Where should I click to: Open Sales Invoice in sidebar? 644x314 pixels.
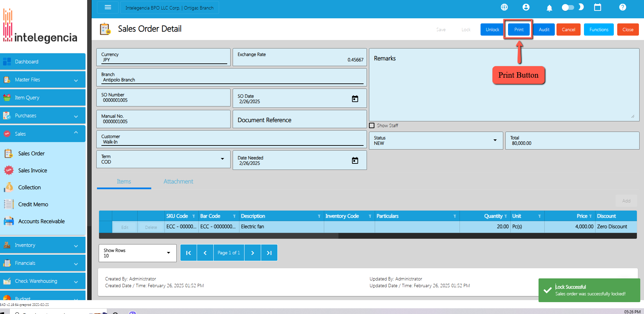pos(33,171)
